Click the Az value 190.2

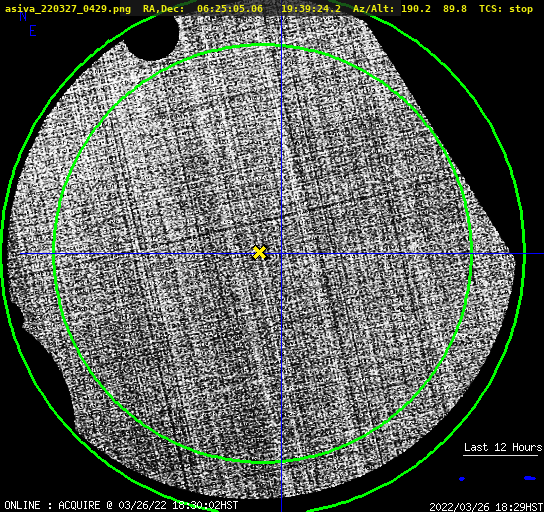coord(416,9)
